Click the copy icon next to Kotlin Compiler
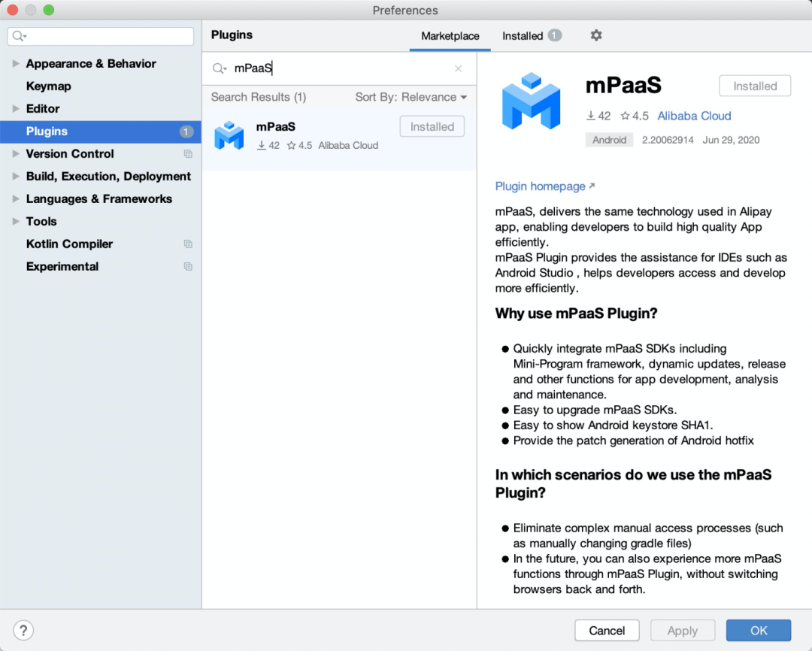The height and width of the screenshot is (651, 812). click(188, 244)
